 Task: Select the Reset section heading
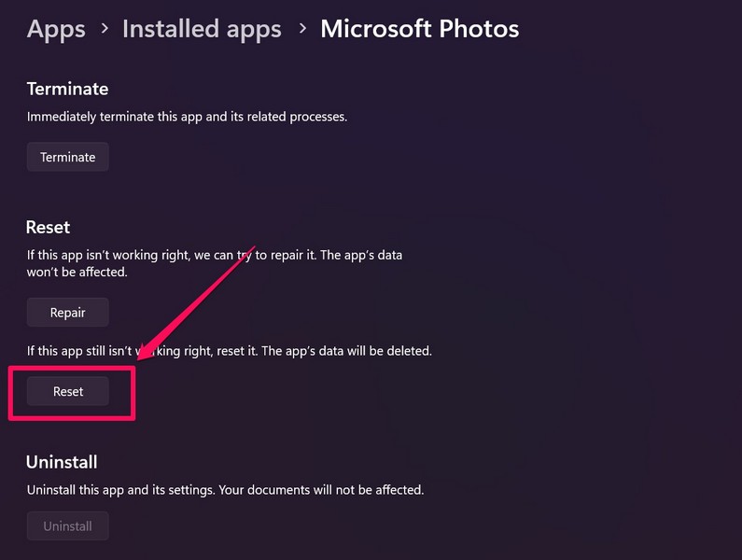pyautogui.click(x=49, y=227)
